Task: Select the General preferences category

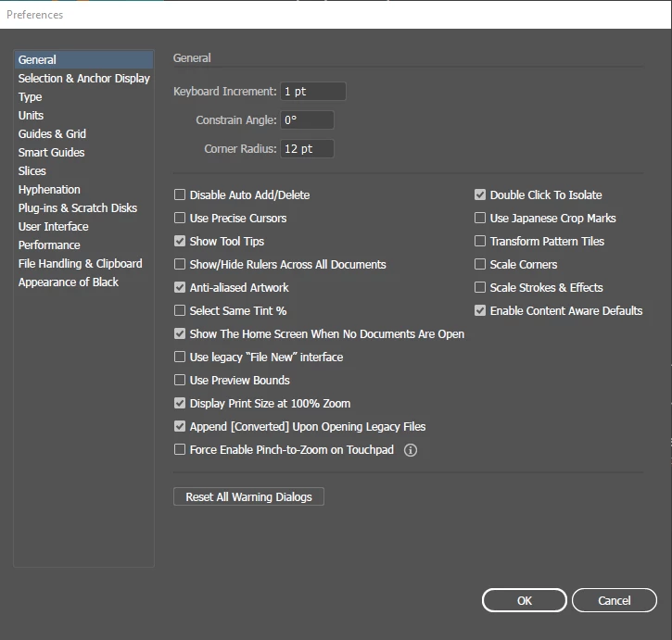Action: 84,59
